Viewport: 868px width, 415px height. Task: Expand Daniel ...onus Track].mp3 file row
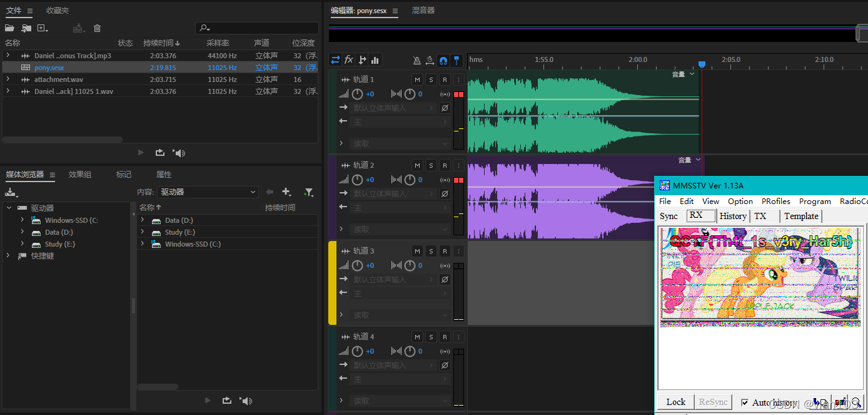8,56
